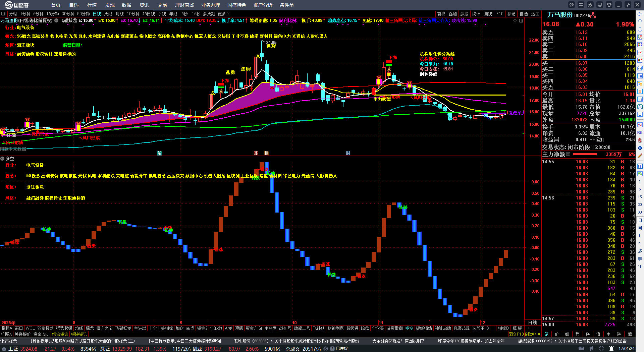
Task: Toggle 叠加 overlay option
Action: pos(453,14)
